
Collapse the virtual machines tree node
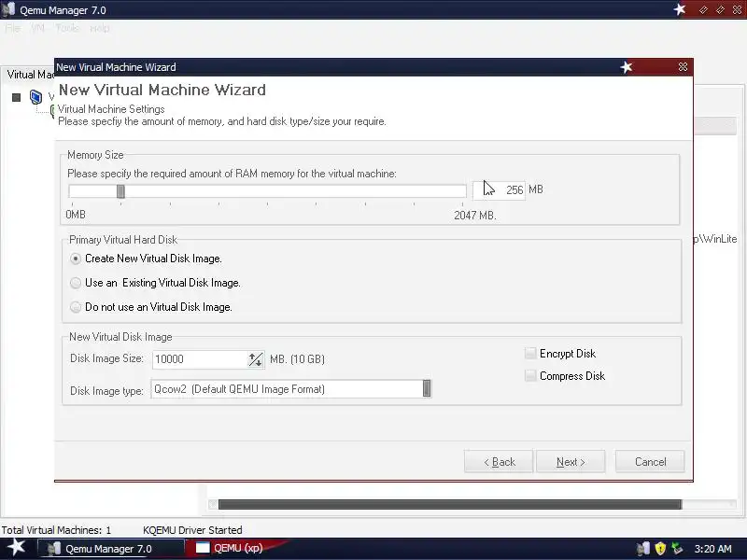pyautogui.click(x=16, y=98)
